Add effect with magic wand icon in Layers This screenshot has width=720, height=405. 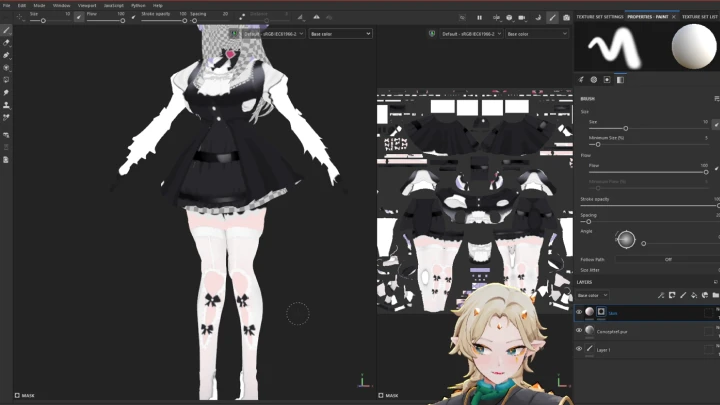(x=661, y=295)
